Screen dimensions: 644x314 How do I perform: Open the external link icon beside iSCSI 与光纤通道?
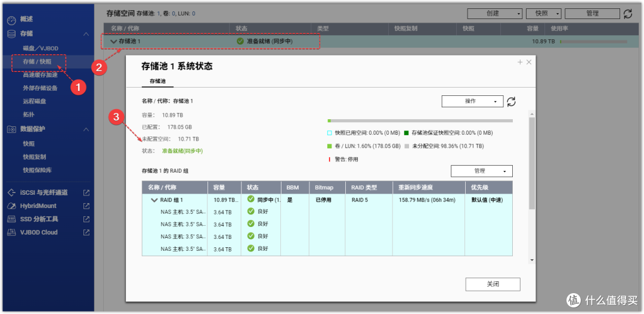coord(86,192)
